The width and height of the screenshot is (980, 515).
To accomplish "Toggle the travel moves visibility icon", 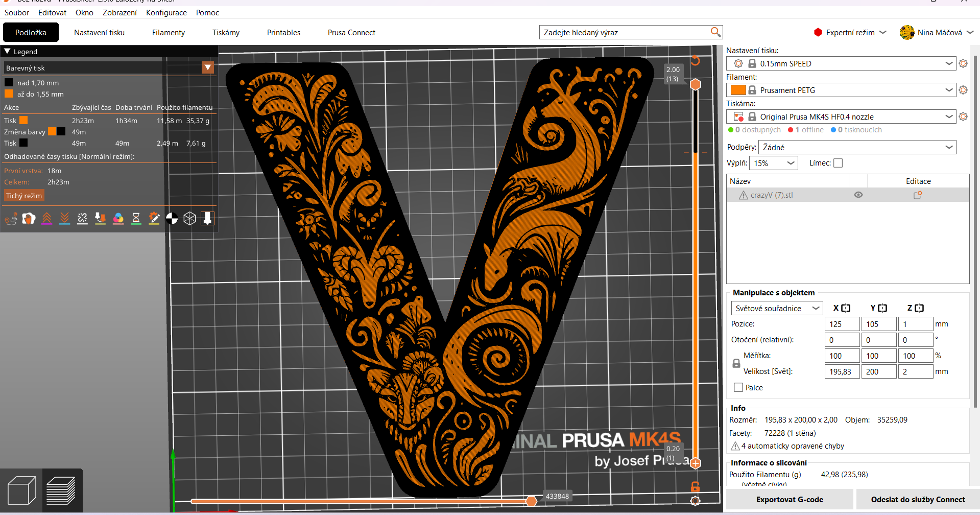I will point(11,219).
